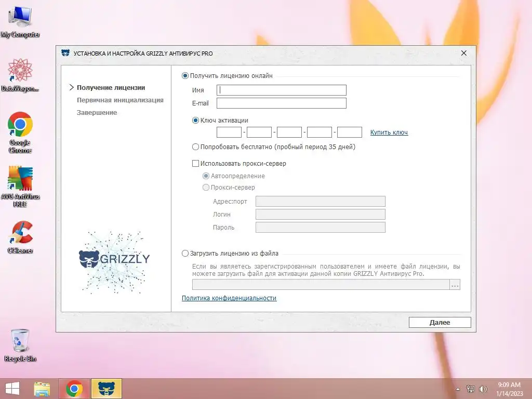Viewport: 532px width, 399px height.
Task: Enable 'Использовать прокси-сервер' checkbox
Action: [195, 164]
